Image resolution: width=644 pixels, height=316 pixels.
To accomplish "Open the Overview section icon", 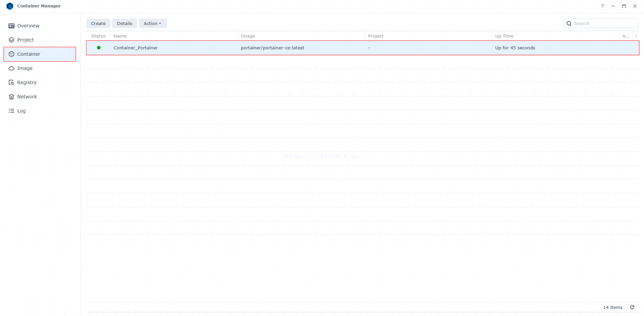I will coord(11,26).
